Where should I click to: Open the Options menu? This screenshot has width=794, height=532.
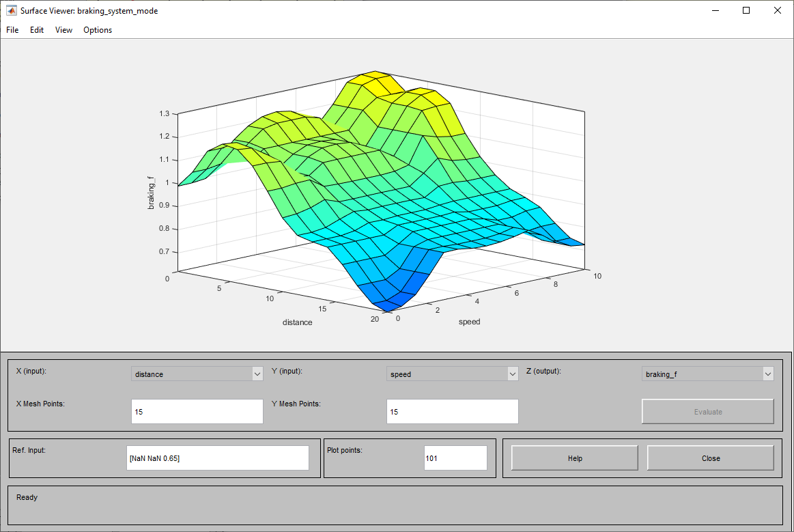click(98, 30)
